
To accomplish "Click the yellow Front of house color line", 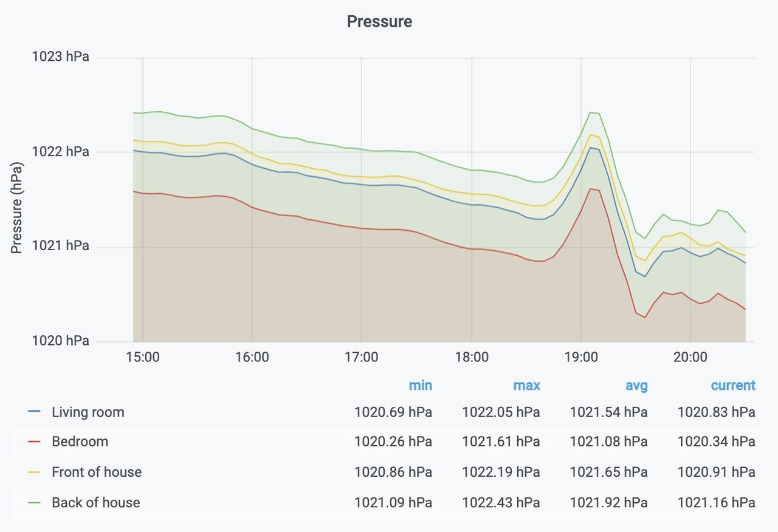I will (x=34, y=472).
